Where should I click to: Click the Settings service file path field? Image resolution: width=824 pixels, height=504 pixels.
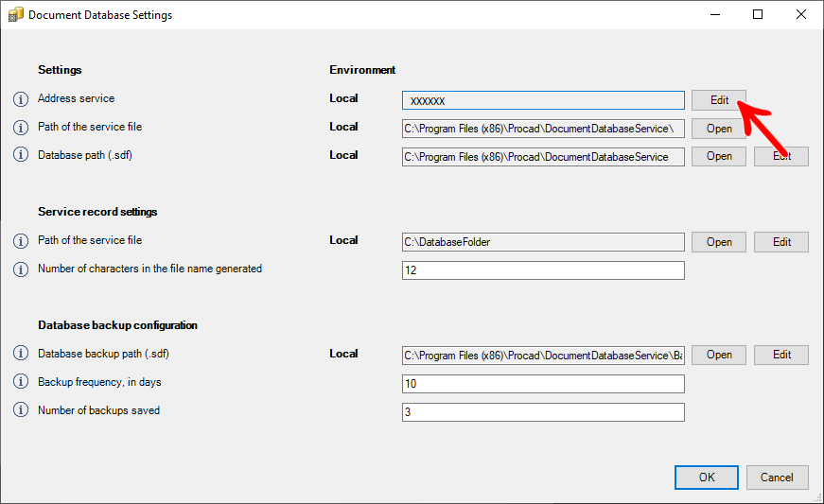point(543,129)
